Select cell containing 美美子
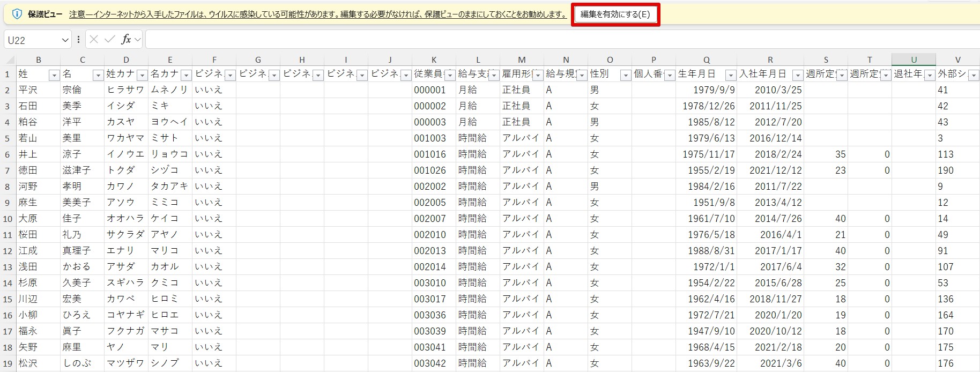The height and width of the screenshot is (372, 980). pyautogui.click(x=82, y=203)
